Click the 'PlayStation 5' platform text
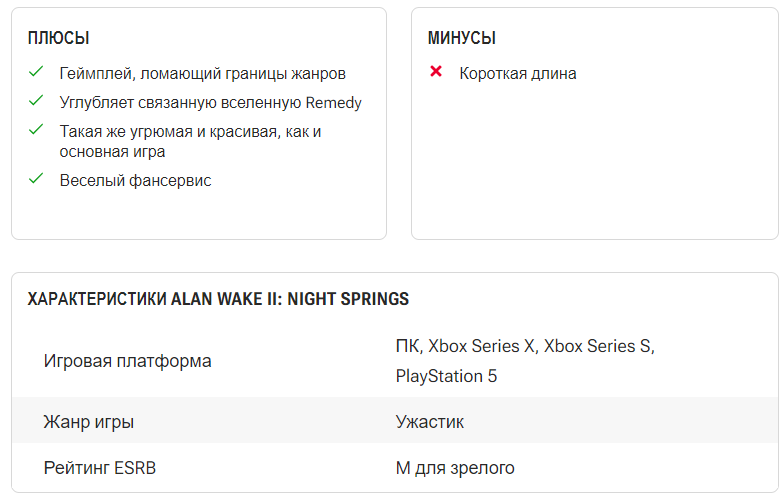The image size is (784, 496). [446, 376]
